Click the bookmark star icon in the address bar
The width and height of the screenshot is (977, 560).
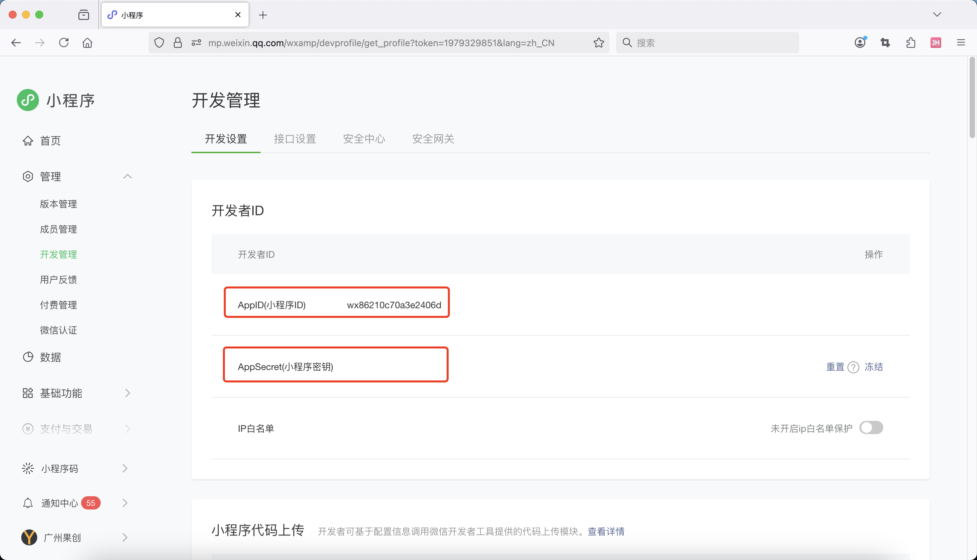click(x=598, y=43)
